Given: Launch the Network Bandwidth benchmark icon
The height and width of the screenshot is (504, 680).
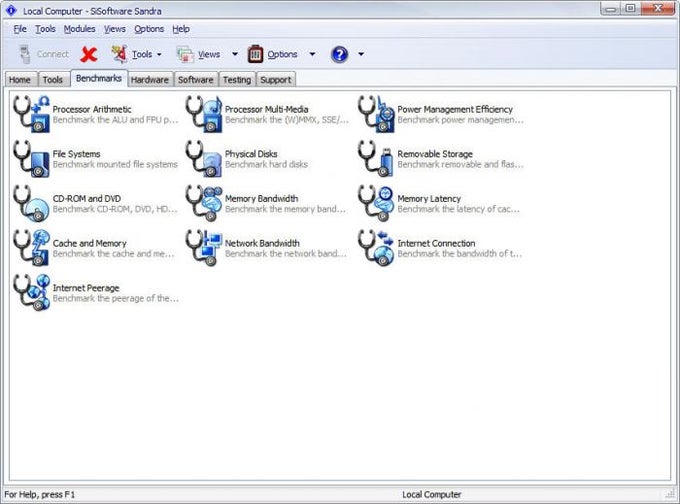Looking at the screenshot, I should (x=204, y=248).
